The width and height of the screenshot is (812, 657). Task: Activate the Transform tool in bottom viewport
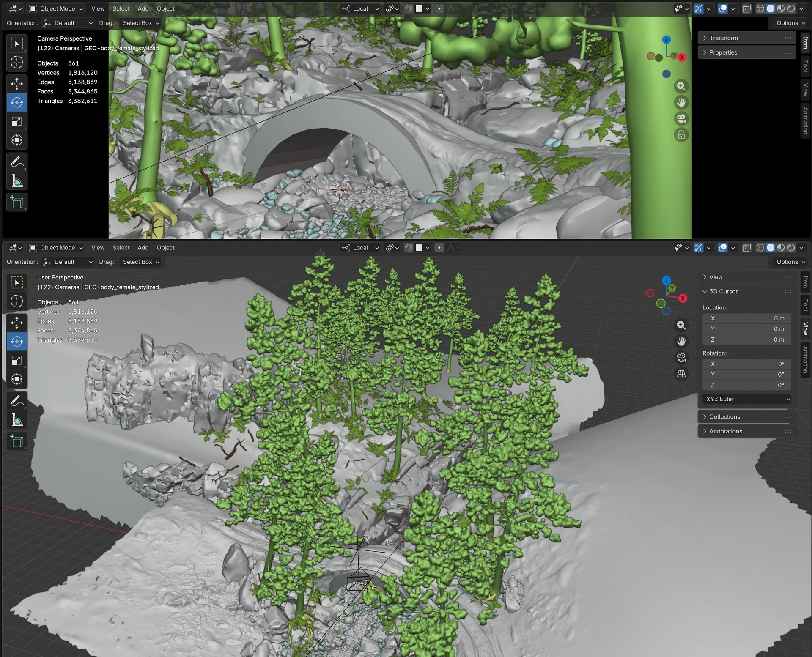[17, 379]
